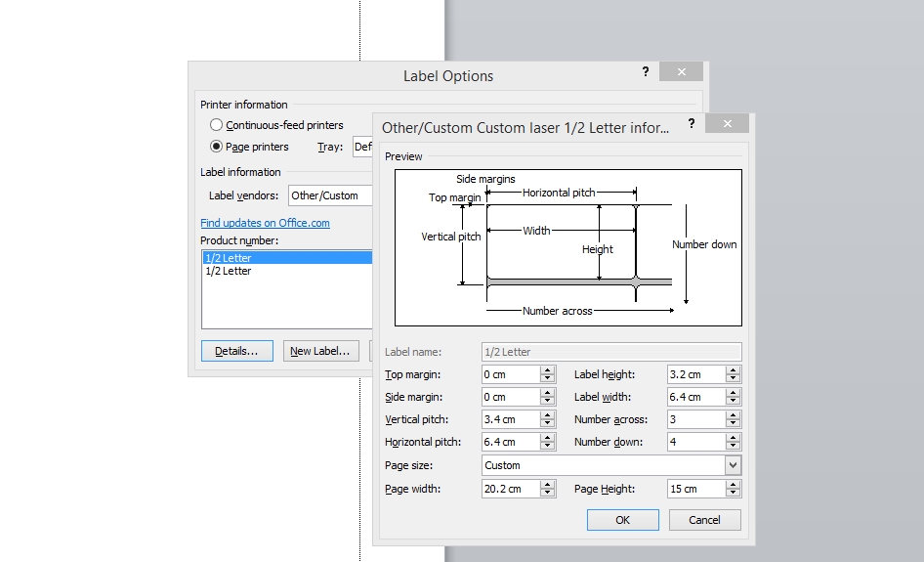924x562 pixels.
Task: Select the second 1/2 Letter product entry
Action: [x=287, y=271]
